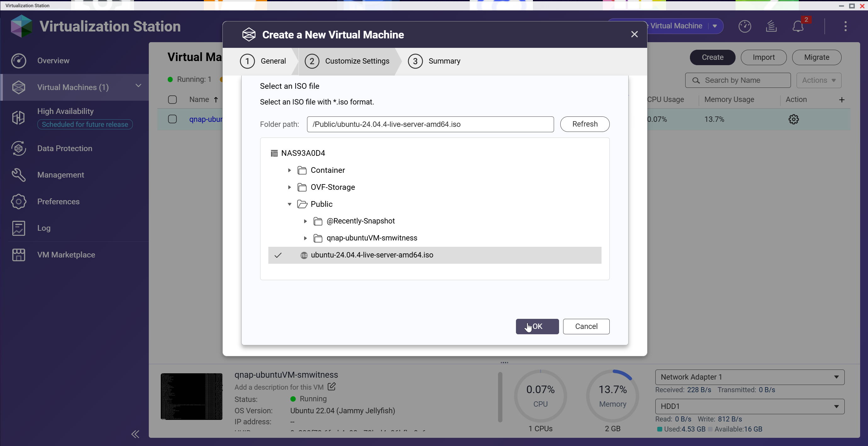Collapse the Public folder arrow

(289, 204)
